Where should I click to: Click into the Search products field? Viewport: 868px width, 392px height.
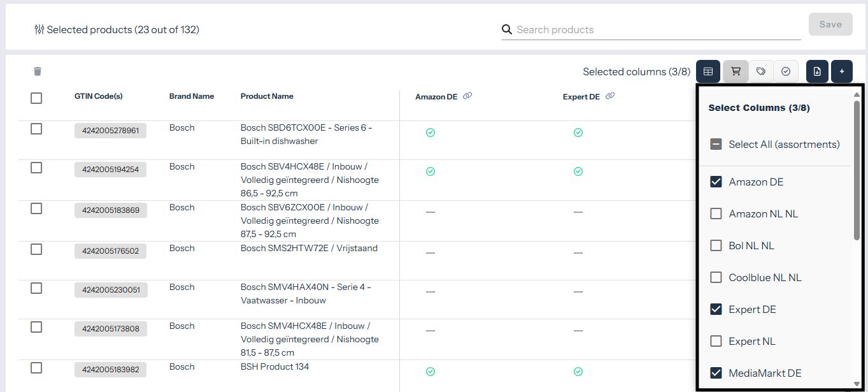point(656,30)
